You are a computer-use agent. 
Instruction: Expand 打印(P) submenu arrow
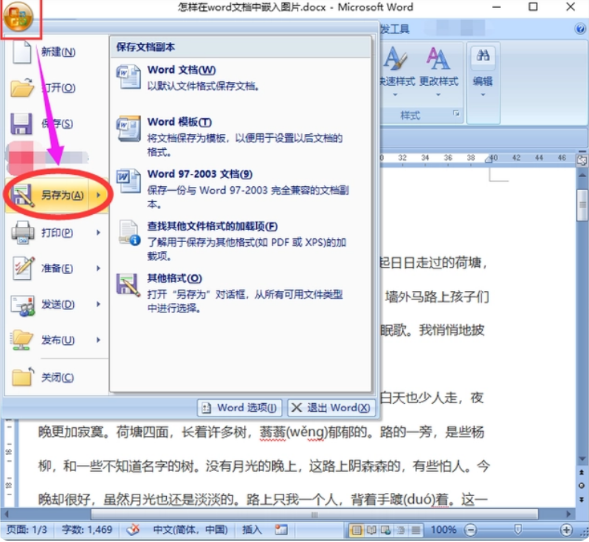point(98,233)
